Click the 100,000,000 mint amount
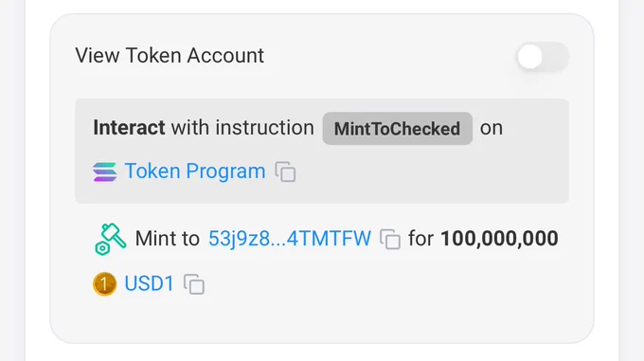The height and width of the screenshot is (361, 644). click(499, 239)
